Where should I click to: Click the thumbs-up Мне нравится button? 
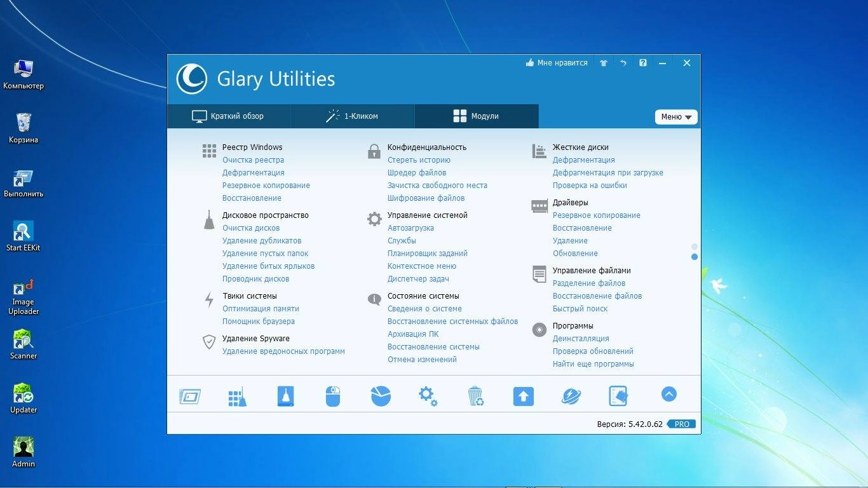click(557, 63)
